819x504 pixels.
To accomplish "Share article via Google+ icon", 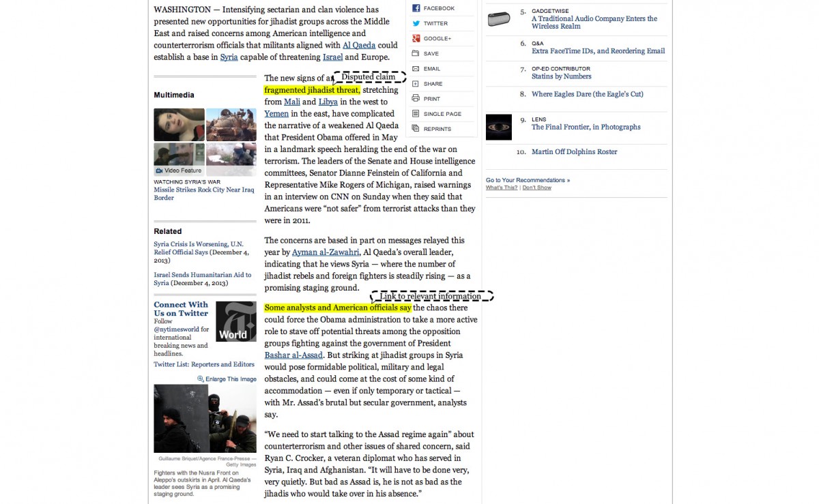I will point(416,38).
